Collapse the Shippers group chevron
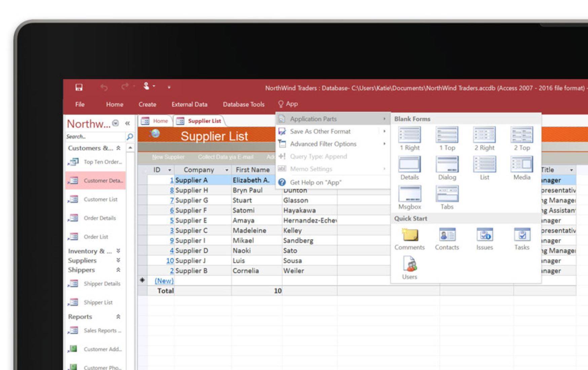This screenshot has height=370, width=588. coord(118,270)
